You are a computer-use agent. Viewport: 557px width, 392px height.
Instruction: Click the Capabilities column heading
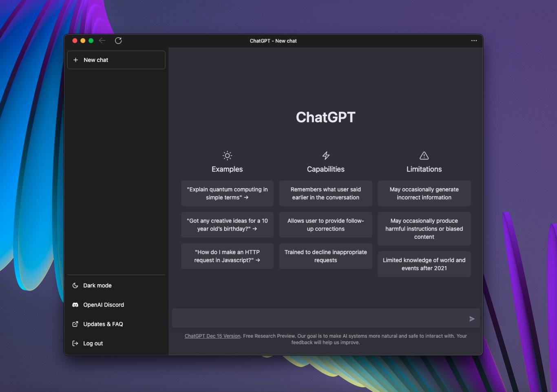point(326,169)
